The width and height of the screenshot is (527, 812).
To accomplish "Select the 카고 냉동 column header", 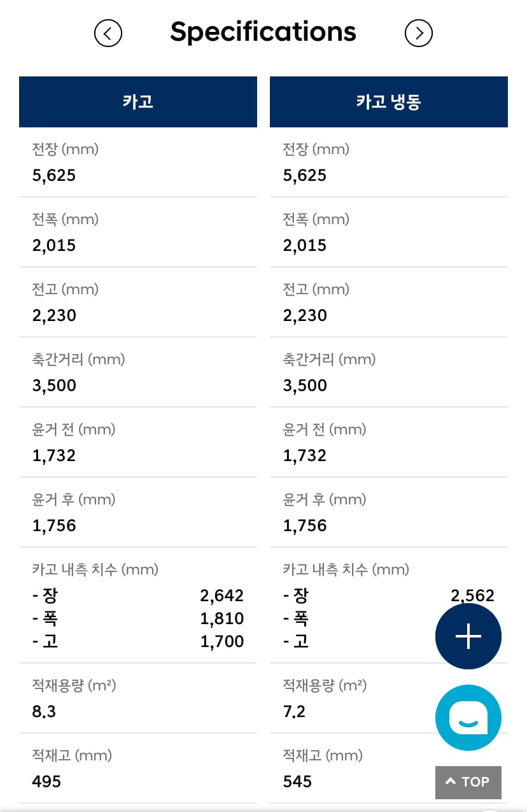I will point(389,102).
